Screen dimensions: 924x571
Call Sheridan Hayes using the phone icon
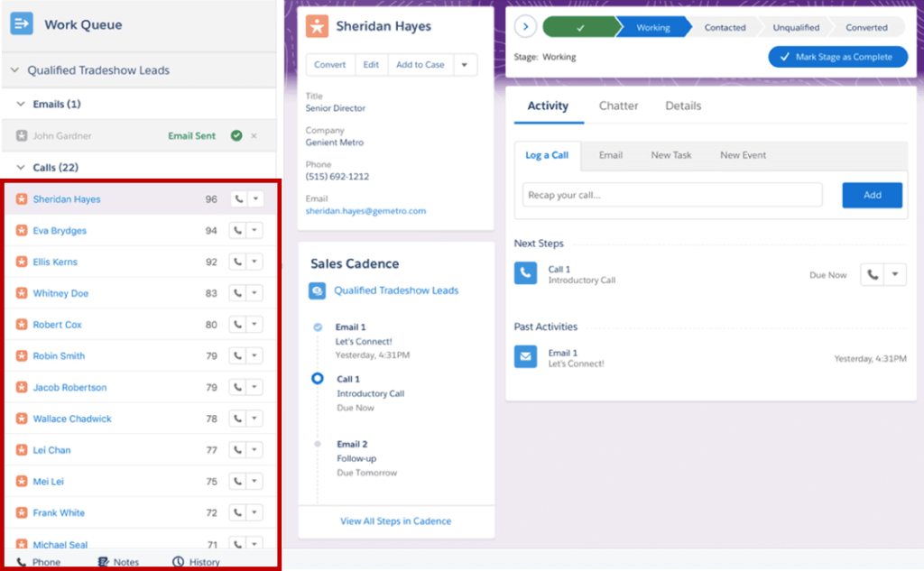pos(238,199)
